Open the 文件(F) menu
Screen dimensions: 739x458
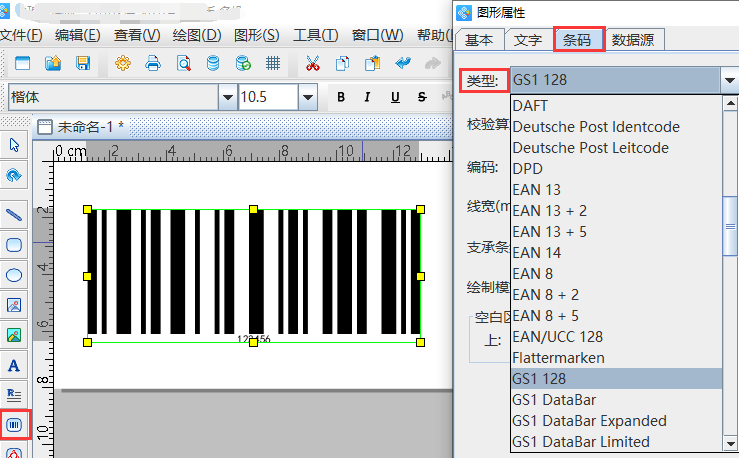tap(21, 35)
